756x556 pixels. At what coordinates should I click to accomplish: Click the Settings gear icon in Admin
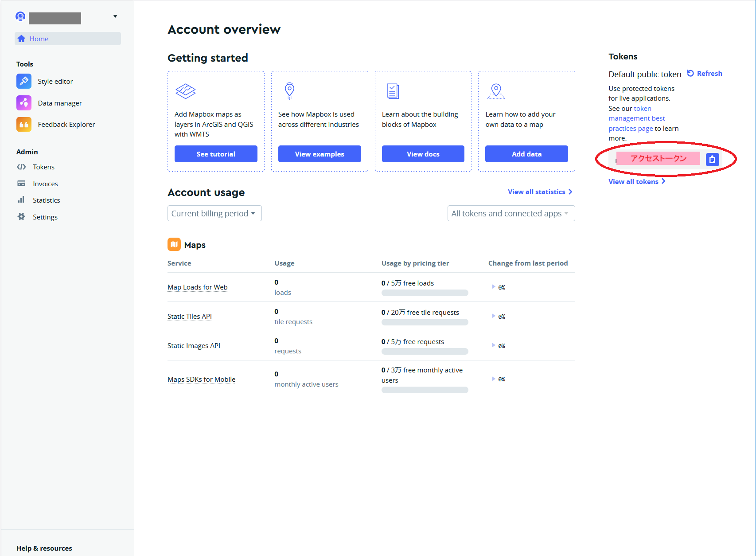[21, 217]
